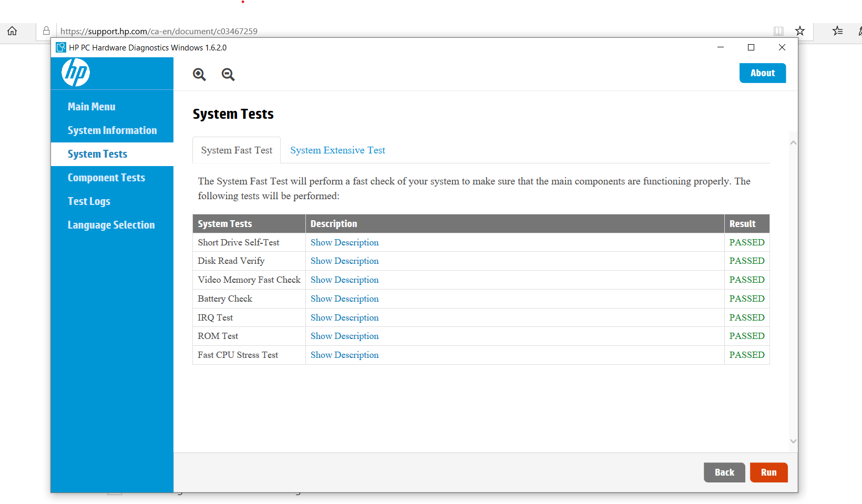Image resolution: width=862 pixels, height=504 pixels.
Task: Click the HP logo in sidebar
Action: [x=76, y=73]
